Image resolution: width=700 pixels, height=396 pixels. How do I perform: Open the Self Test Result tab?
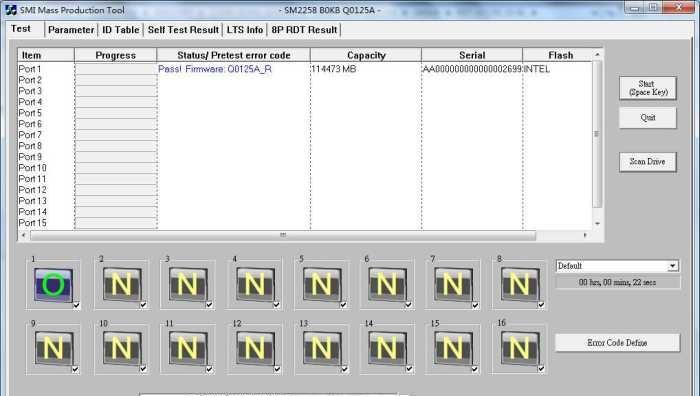pyautogui.click(x=183, y=30)
